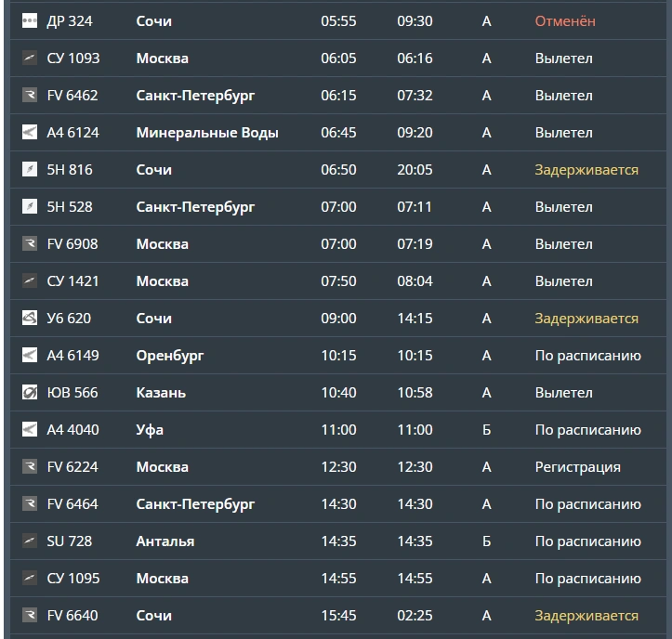Click actual time 14:15 for У6 620
The image size is (672, 639).
pos(415,319)
